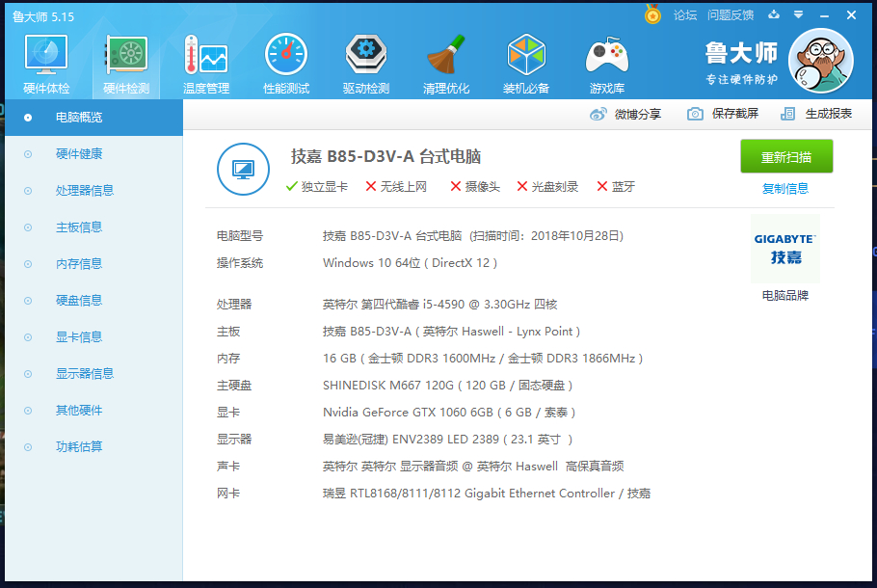Click the ENV2389 LED 2389 monitor value
This screenshot has height=588, width=877.
pos(448,440)
